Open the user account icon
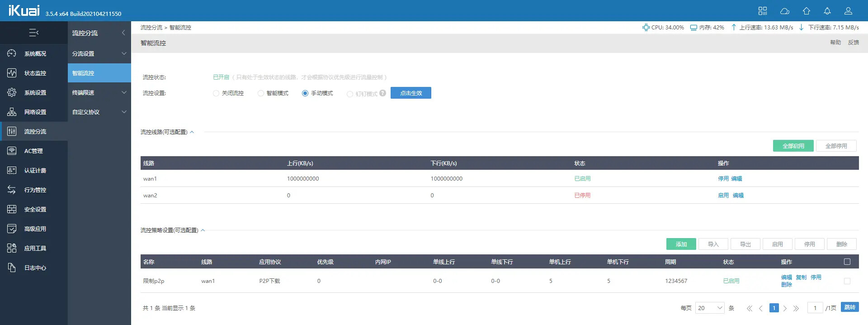This screenshot has height=325, width=868. tap(848, 11)
